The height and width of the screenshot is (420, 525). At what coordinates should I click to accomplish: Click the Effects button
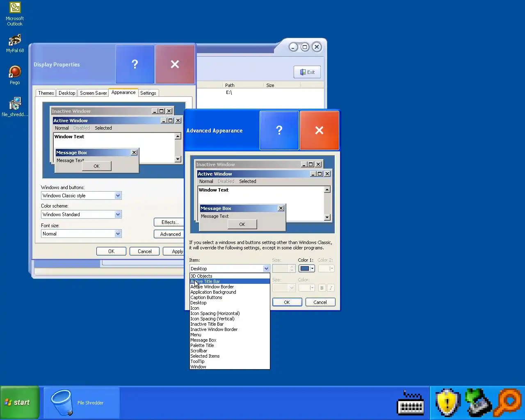(x=169, y=222)
